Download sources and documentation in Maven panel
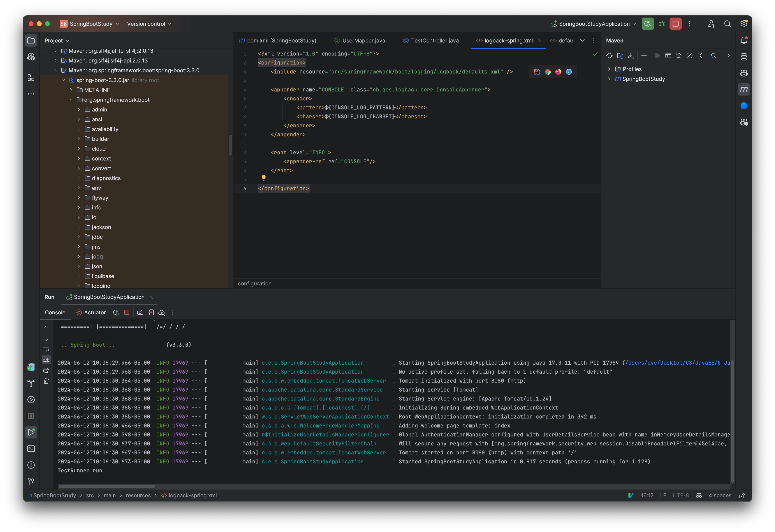 tap(631, 56)
